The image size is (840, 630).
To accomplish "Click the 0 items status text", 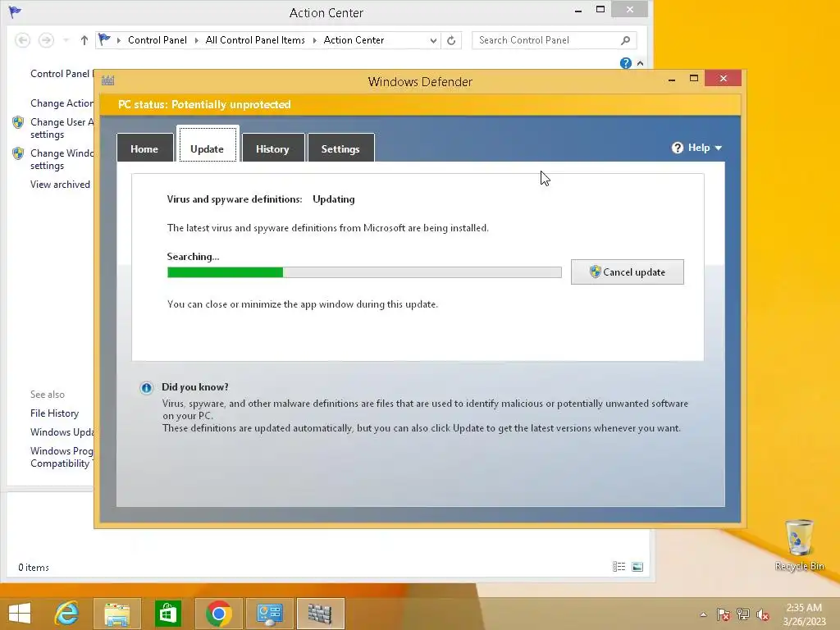I will (33, 568).
